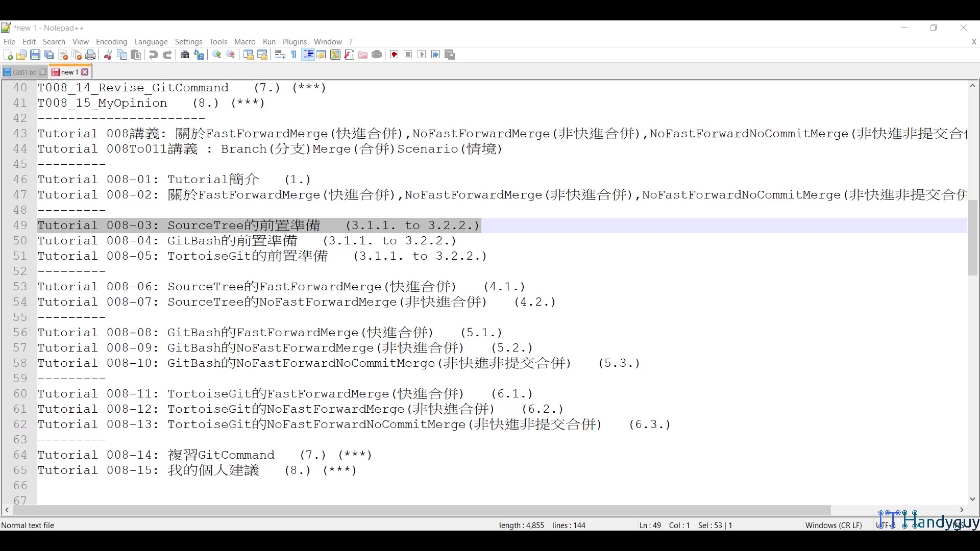This screenshot has height=551, width=980.
Task: Open the Find dialog via binoculars icon
Action: click(184, 55)
